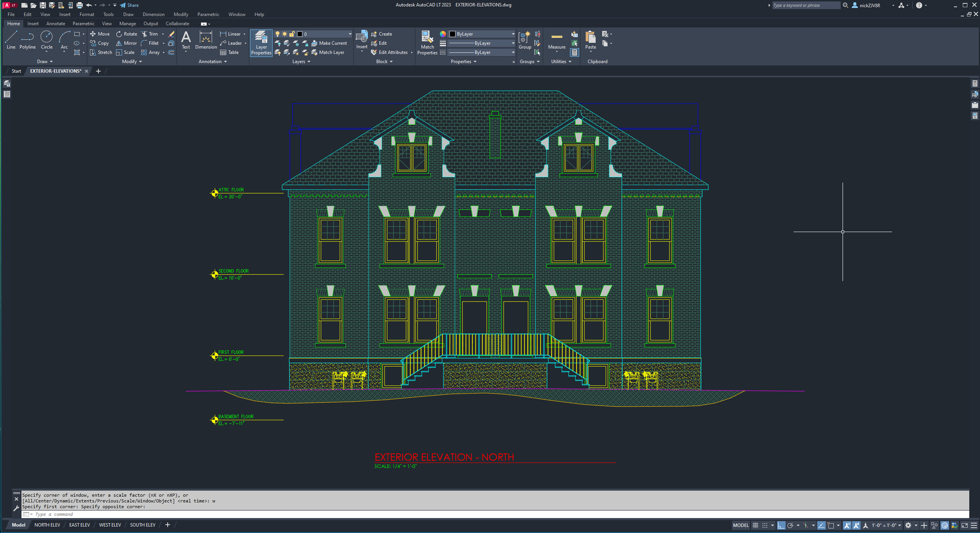Image resolution: width=980 pixels, height=533 pixels.
Task: Toggle Ortho mode in the status bar
Action: pos(781,525)
